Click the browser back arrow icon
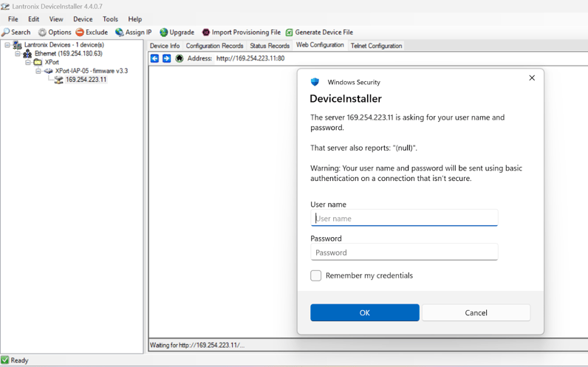This screenshot has width=588, height=367. click(154, 58)
